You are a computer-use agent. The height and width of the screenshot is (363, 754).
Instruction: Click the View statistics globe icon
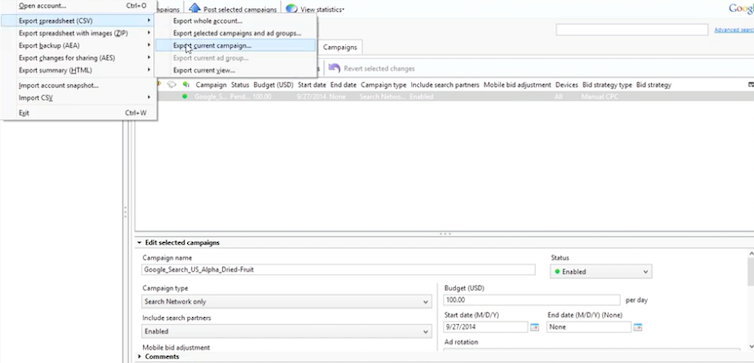(x=291, y=9)
